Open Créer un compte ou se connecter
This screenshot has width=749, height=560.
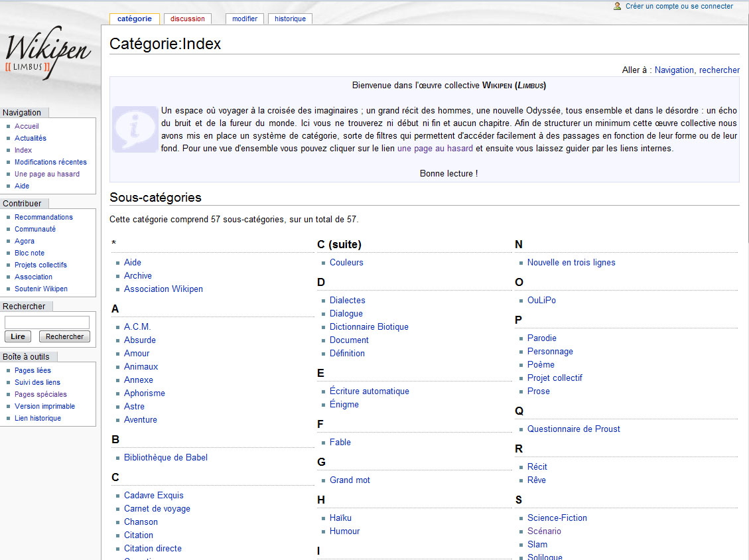679,6
